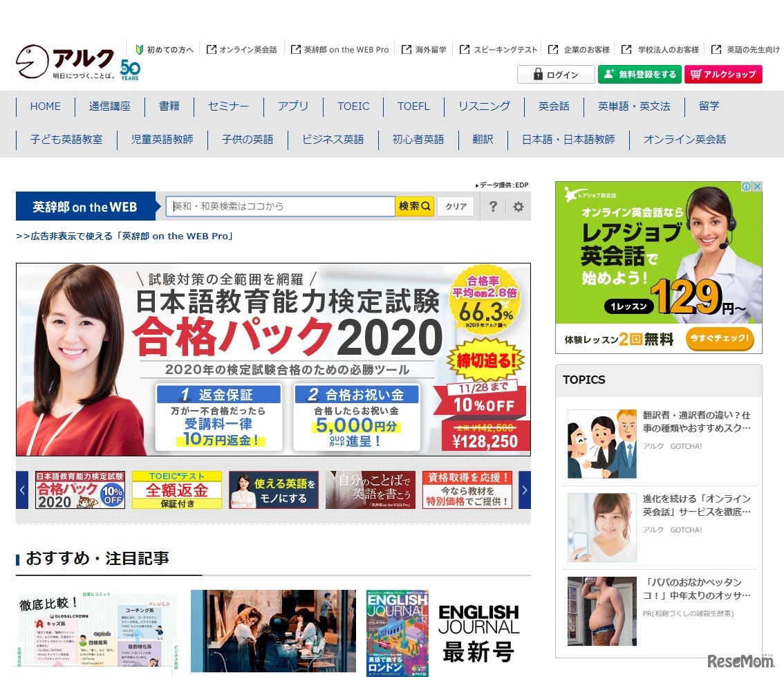Open the 企業のお客様 header link
Image resolution: width=784 pixels, height=677 pixels.
click(579, 50)
